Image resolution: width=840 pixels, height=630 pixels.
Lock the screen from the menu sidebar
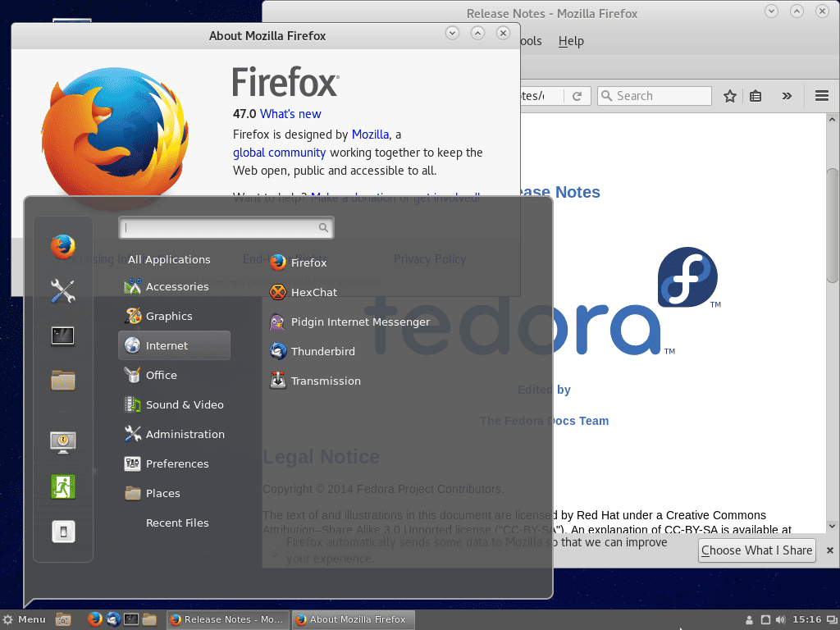63,442
